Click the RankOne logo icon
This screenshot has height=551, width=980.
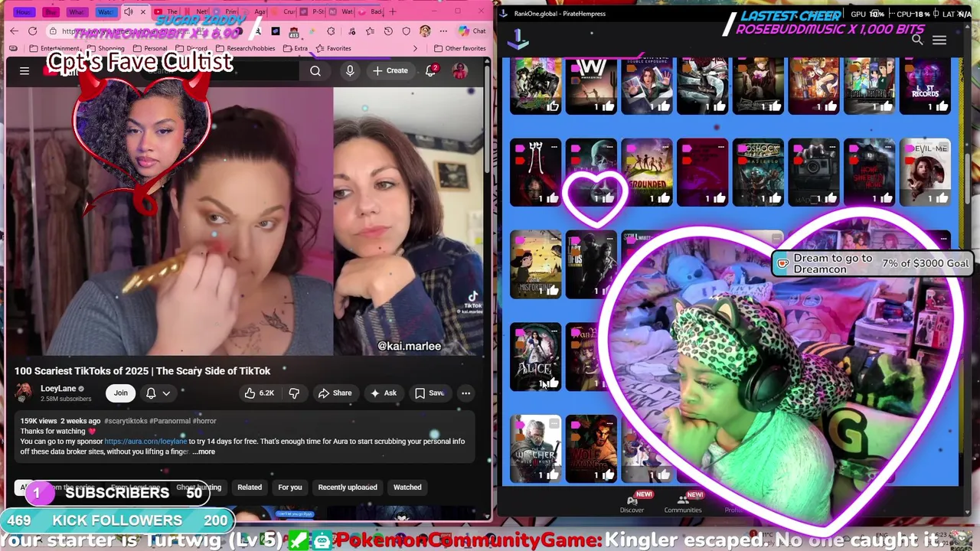click(x=518, y=38)
